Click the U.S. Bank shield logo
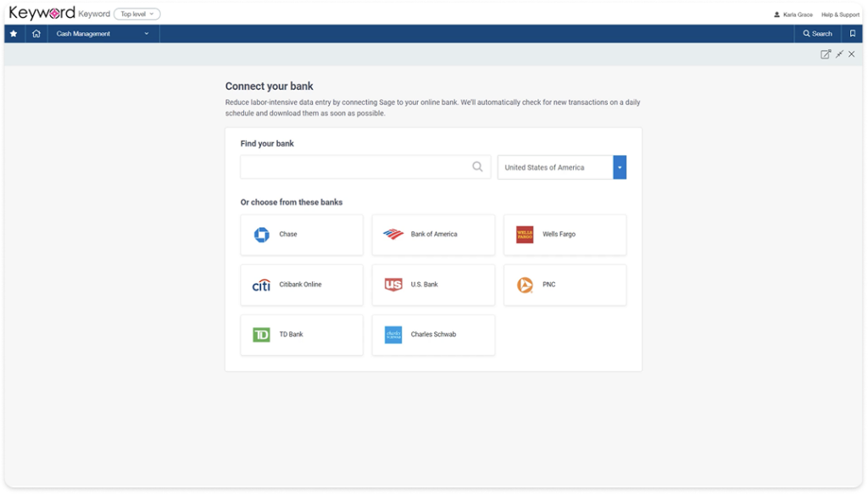Screen dimensions: 868x494 pyautogui.click(x=393, y=285)
